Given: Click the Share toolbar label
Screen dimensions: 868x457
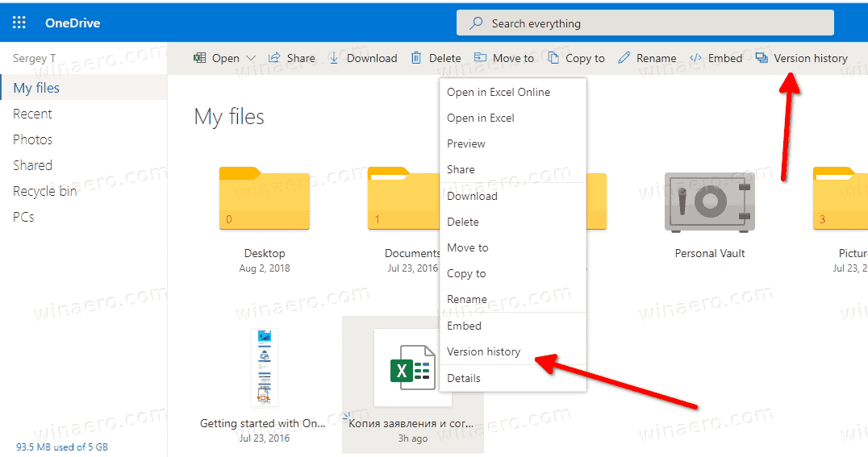Looking at the screenshot, I should click(x=301, y=58).
